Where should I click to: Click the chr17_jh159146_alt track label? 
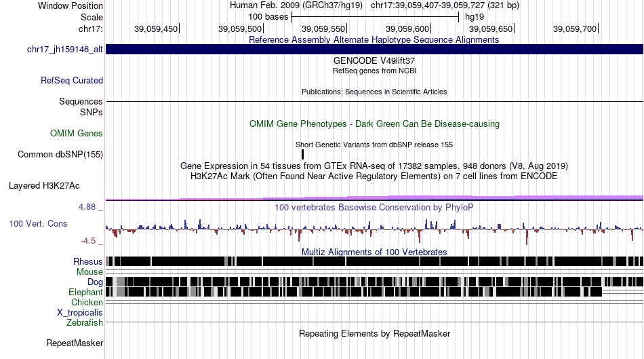click(x=65, y=50)
